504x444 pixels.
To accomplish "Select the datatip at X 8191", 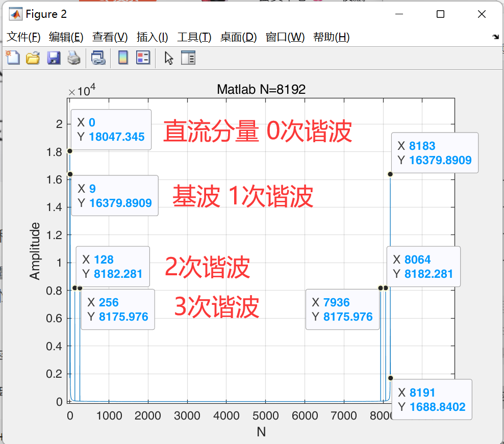I will coord(431,400).
